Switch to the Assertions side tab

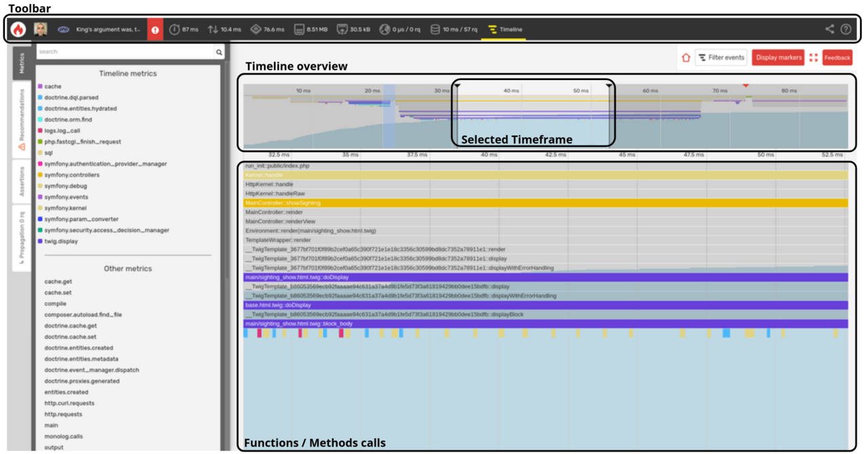[22, 182]
